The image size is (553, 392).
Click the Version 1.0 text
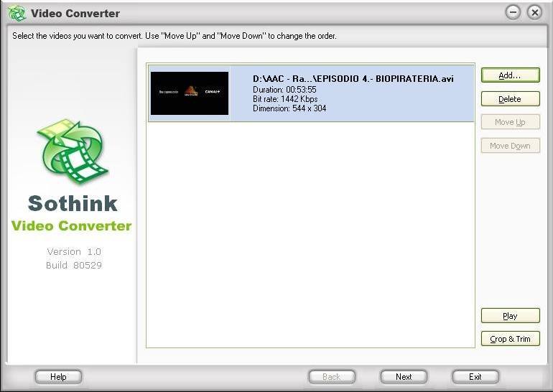tap(74, 252)
